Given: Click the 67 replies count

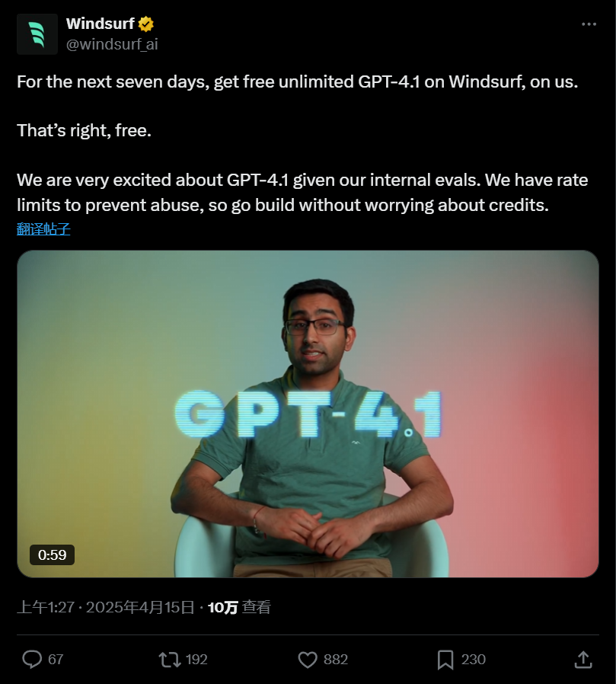Looking at the screenshot, I should coord(56,659).
